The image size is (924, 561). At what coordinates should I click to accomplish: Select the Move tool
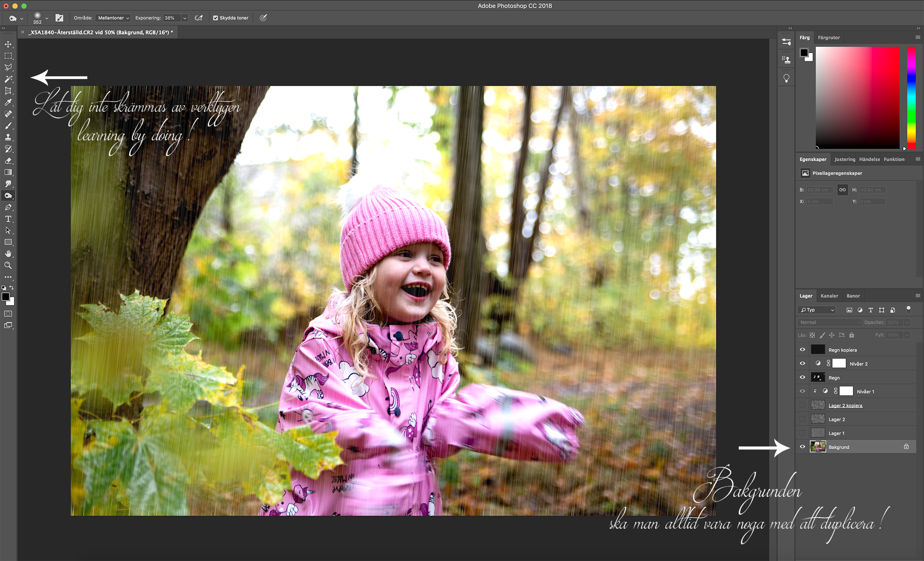[8, 44]
